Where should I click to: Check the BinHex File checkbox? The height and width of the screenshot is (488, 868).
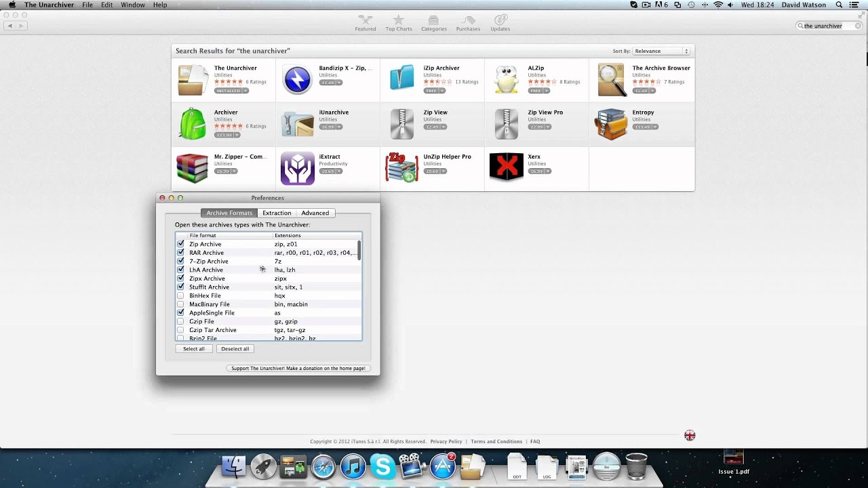click(x=180, y=296)
